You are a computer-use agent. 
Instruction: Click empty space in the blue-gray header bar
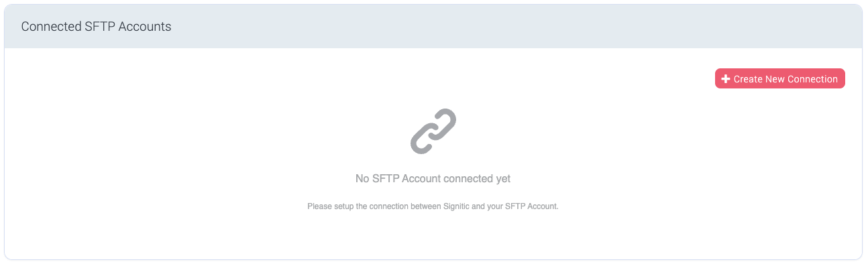[x=470, y=27]
